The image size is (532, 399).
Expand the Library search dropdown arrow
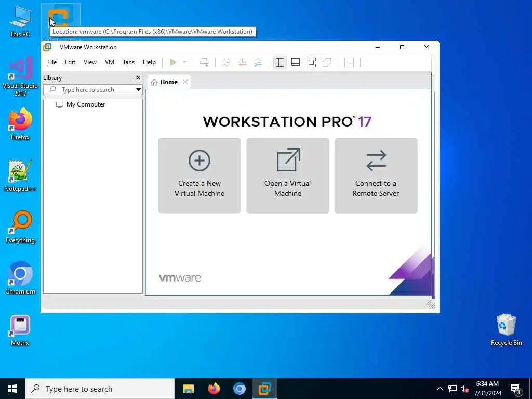click(138, 89)
